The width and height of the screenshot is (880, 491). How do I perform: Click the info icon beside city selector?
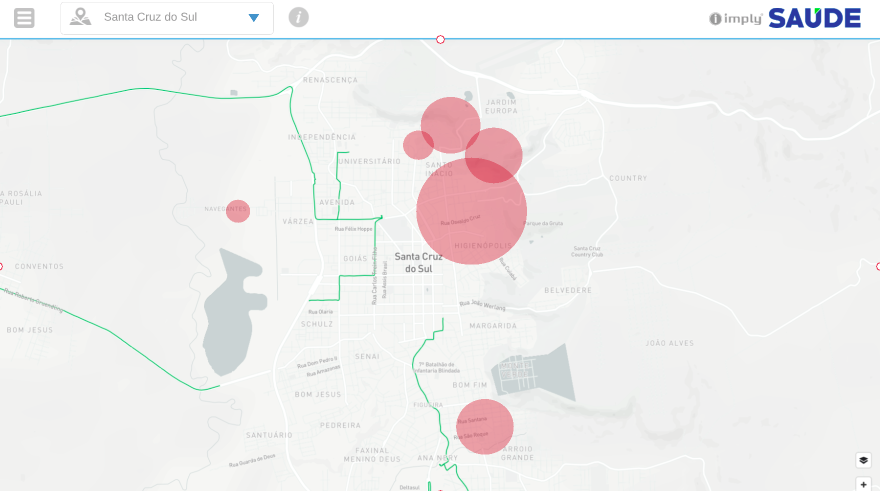(298, 17)
